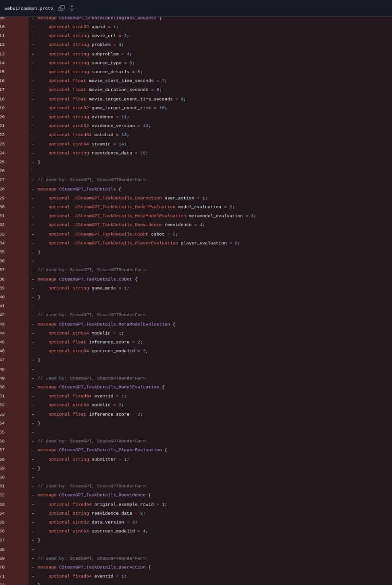Click the 'inference_score = 3' line
Viewport: 392px width, 585px height.
click(x=96, y=415)
